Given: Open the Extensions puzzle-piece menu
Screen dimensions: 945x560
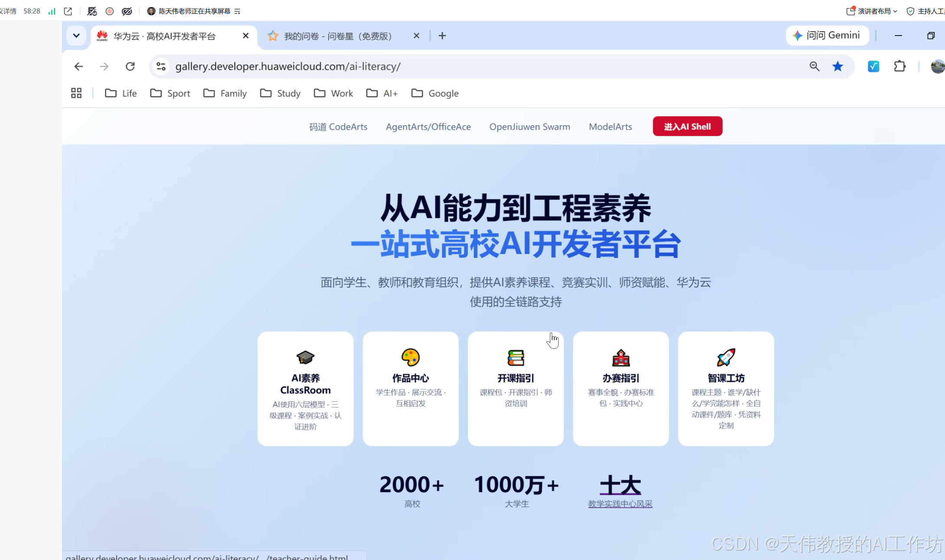Looking at the screenshot, I should tap(900, 66).
